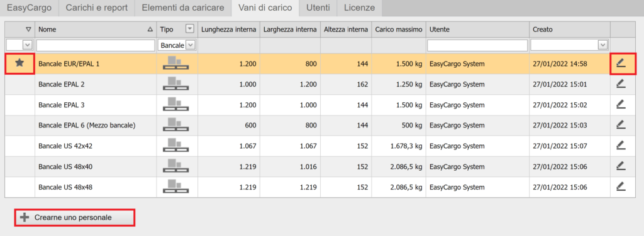This screenshot has width=644, height=236.
Task: Edit Bancale US 42x42 with pencil icon
Action: coord(621,145)
